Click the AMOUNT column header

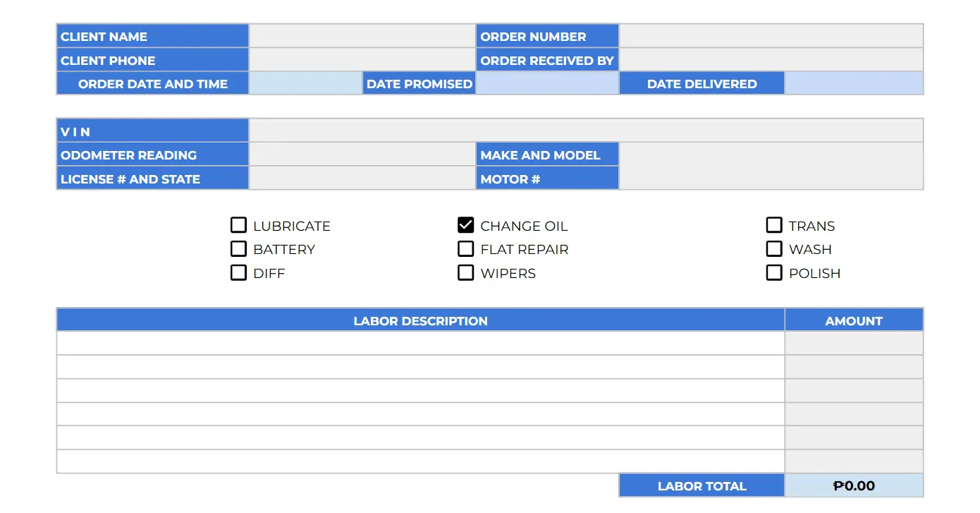coord(854,320)
